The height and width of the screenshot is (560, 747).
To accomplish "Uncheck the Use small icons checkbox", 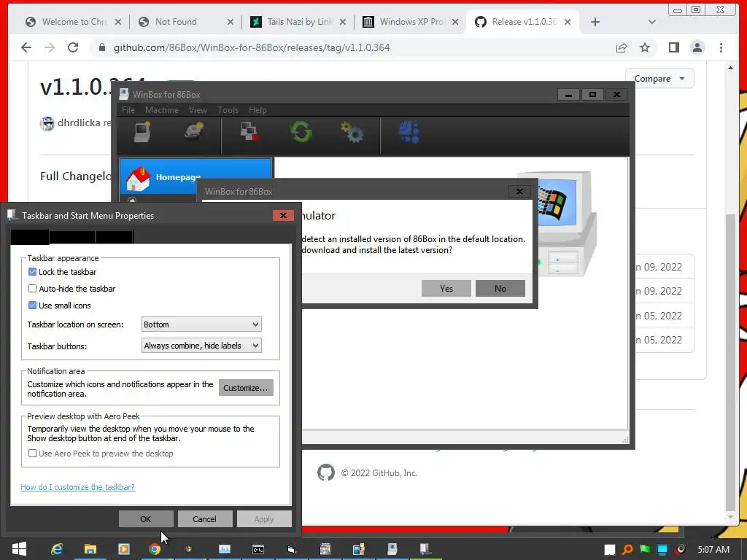I will pos(32,306).
